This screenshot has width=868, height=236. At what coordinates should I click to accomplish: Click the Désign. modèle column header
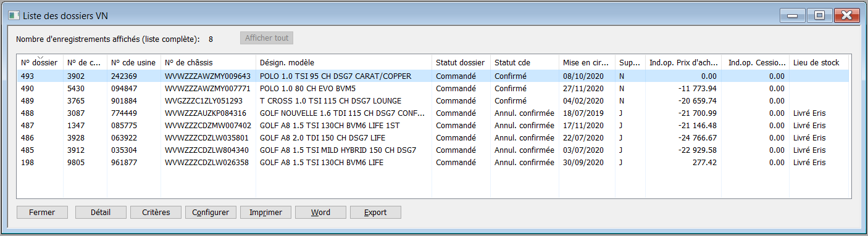pyautogui.click(x=344, y=62)
